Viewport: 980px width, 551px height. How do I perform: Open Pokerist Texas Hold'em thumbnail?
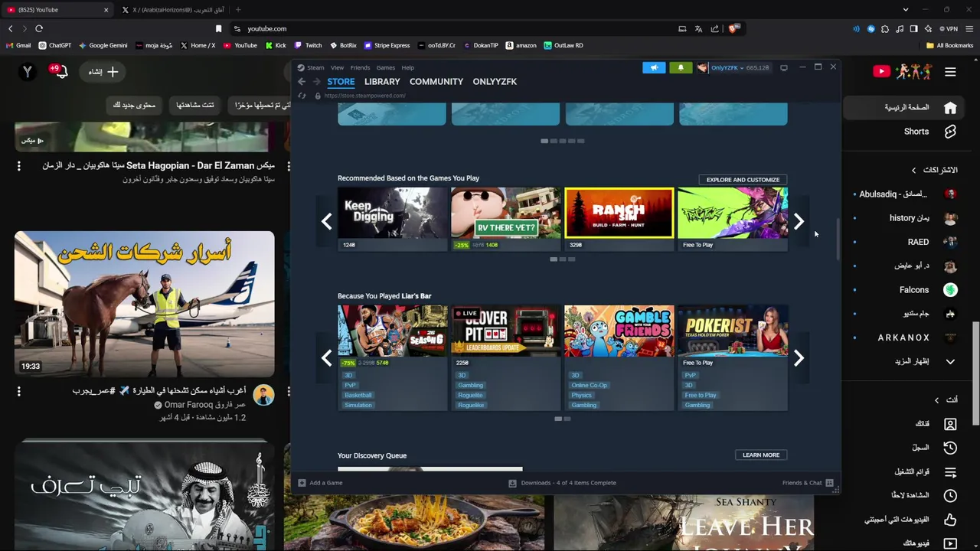732,331
